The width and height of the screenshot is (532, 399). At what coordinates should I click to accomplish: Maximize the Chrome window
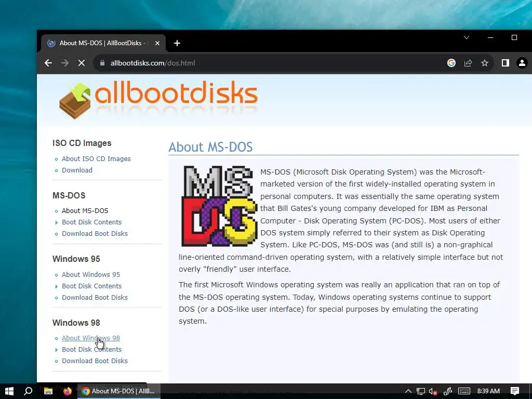point(514,37)
